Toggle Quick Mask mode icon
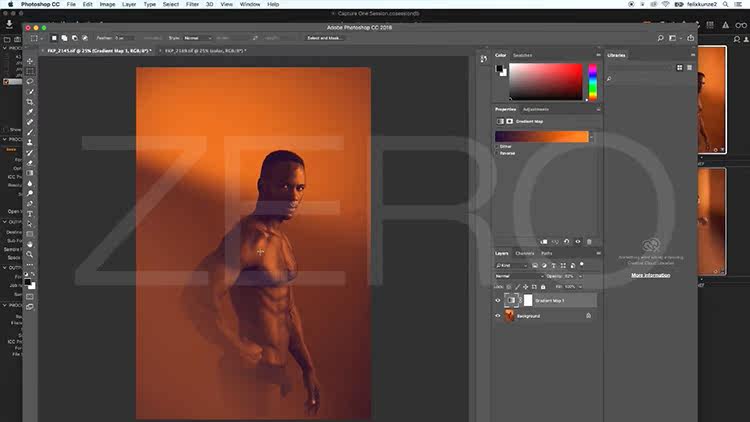This screenshot has height=422, width=750. (30, 297)
